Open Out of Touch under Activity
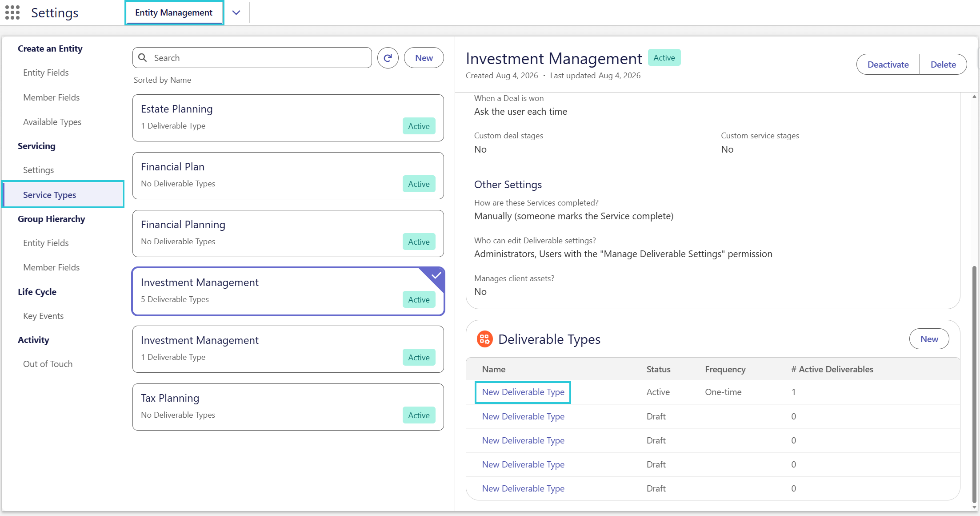This screenshot has width=980, height=516. click(x=48, y=364)
